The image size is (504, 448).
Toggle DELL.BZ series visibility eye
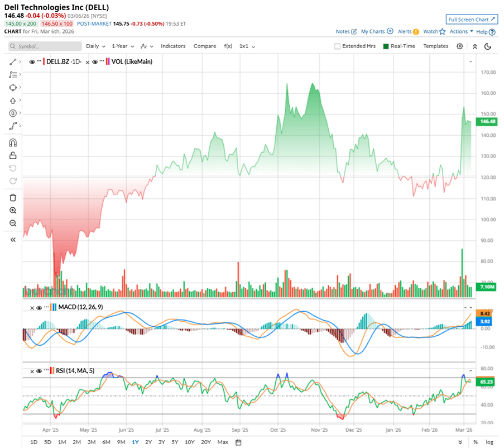pos(32,62)
